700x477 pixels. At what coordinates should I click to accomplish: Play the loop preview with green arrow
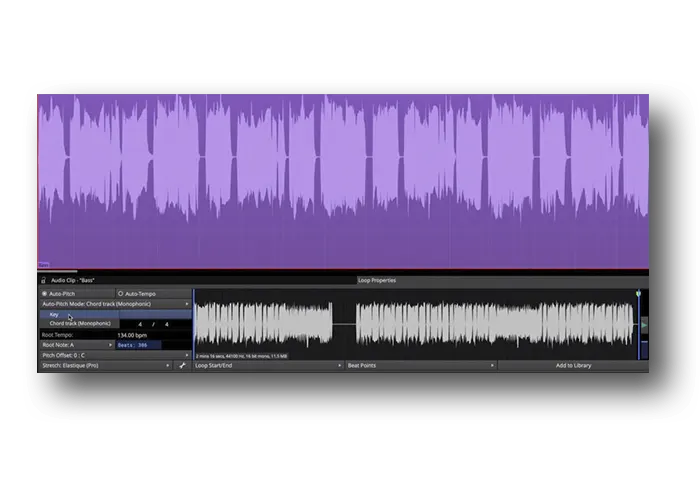point(644,325)
